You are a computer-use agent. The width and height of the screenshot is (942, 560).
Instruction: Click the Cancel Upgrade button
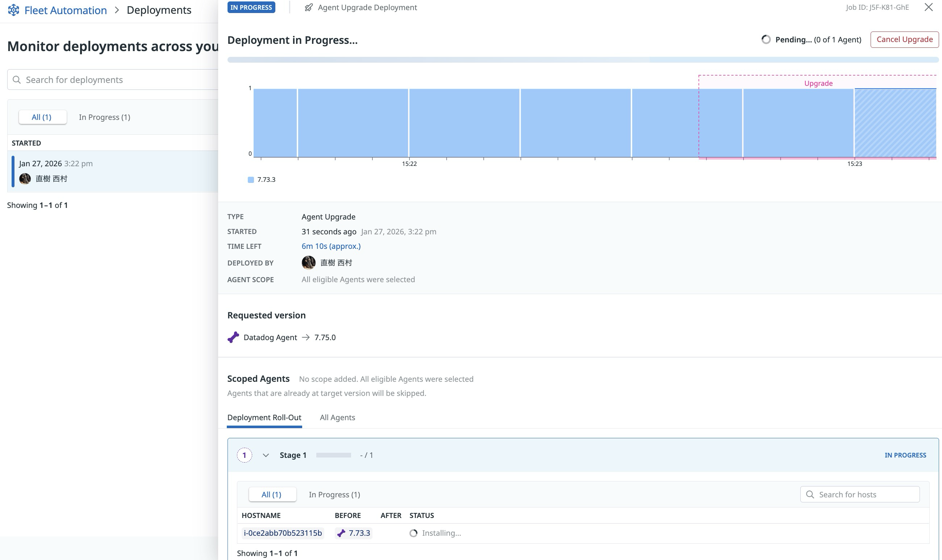tap(904, 39)
